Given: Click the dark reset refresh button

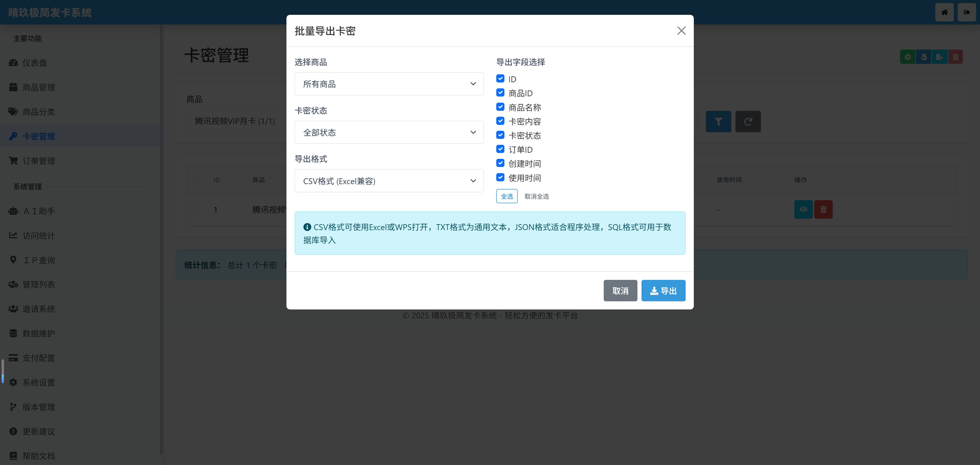Looking at the screenshot, I should coord(748,122).
